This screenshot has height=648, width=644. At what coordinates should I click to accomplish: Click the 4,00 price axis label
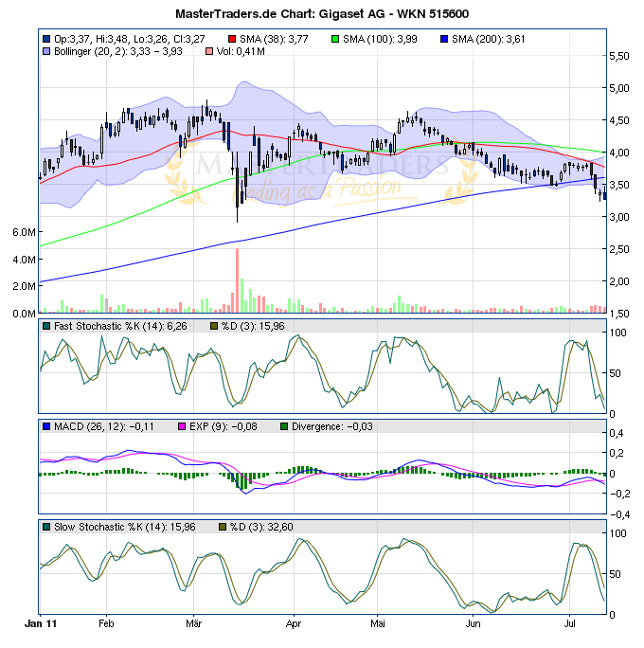(x=619, y=153)
